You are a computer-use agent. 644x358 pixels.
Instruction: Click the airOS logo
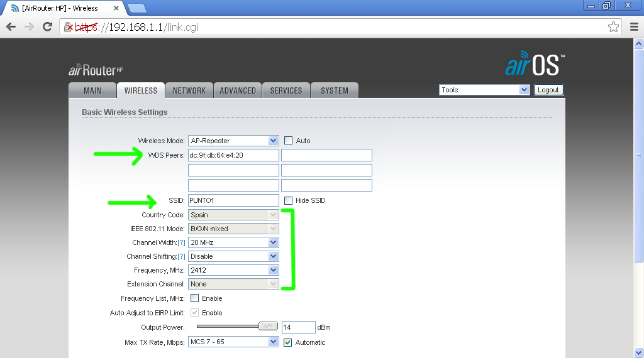pos(535,64)
